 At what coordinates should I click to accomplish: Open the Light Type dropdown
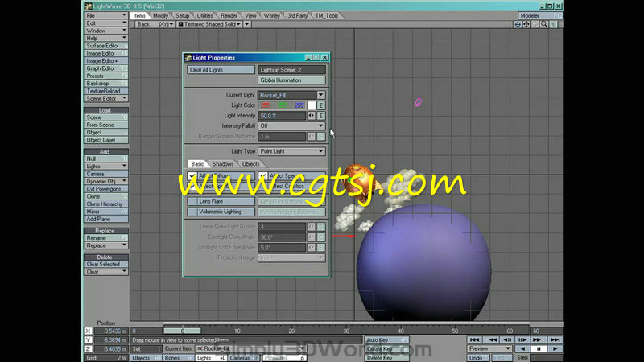tap(291, 151)
